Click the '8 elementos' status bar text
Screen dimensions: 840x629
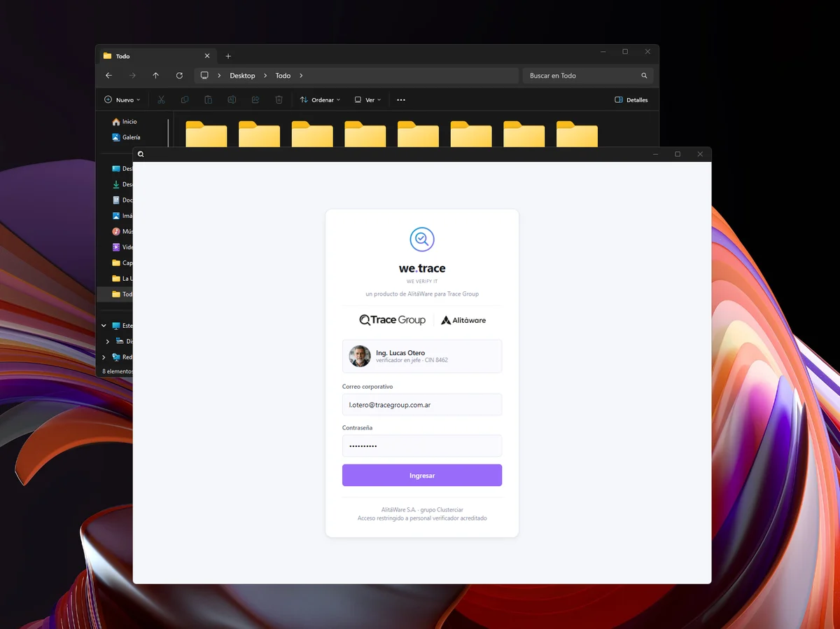[x=117, y=371]
